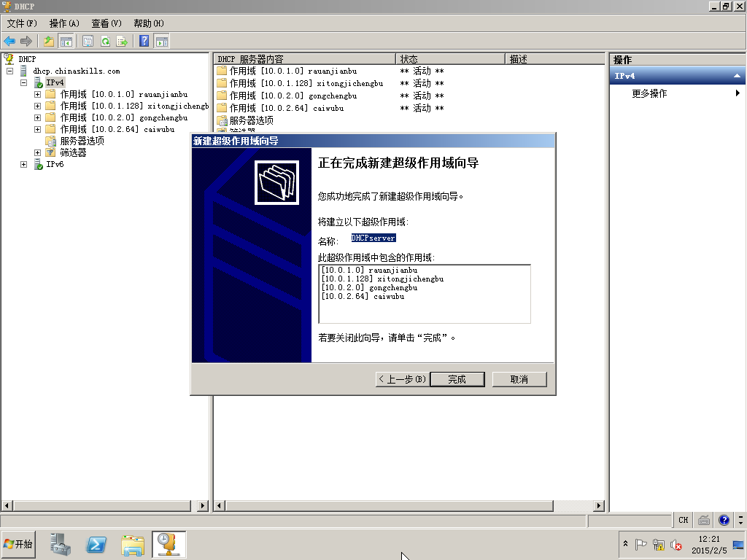Screen dimensions: 747x560
Task: Click the muted volume tray icon
Action: click(x=676, y=545)
